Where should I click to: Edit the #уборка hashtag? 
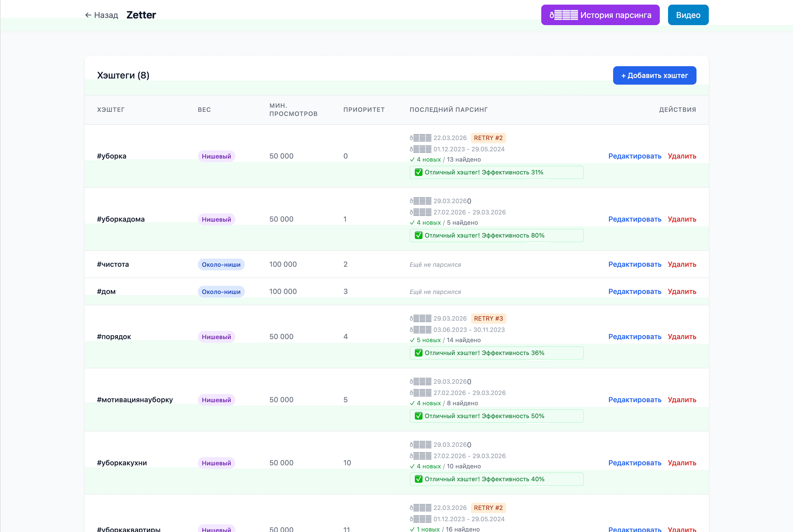[x=634, y=156]
